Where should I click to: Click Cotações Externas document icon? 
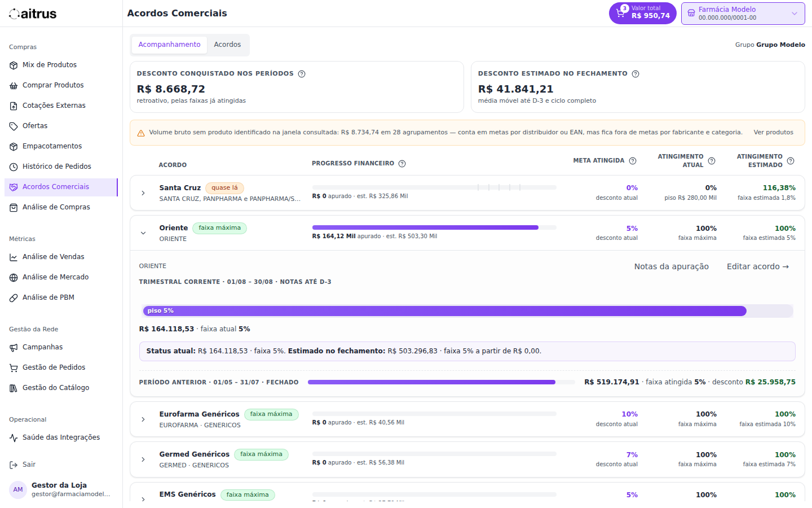point(14,106)
